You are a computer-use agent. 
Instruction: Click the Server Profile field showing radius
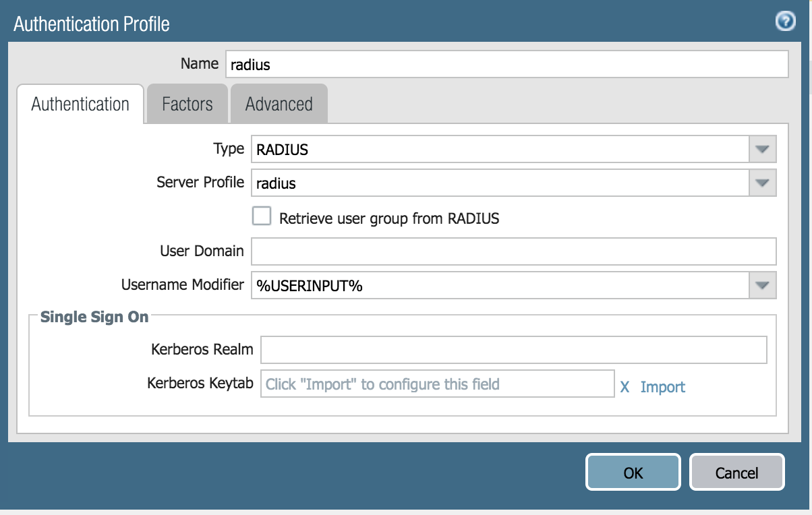[x=499, y=183]
